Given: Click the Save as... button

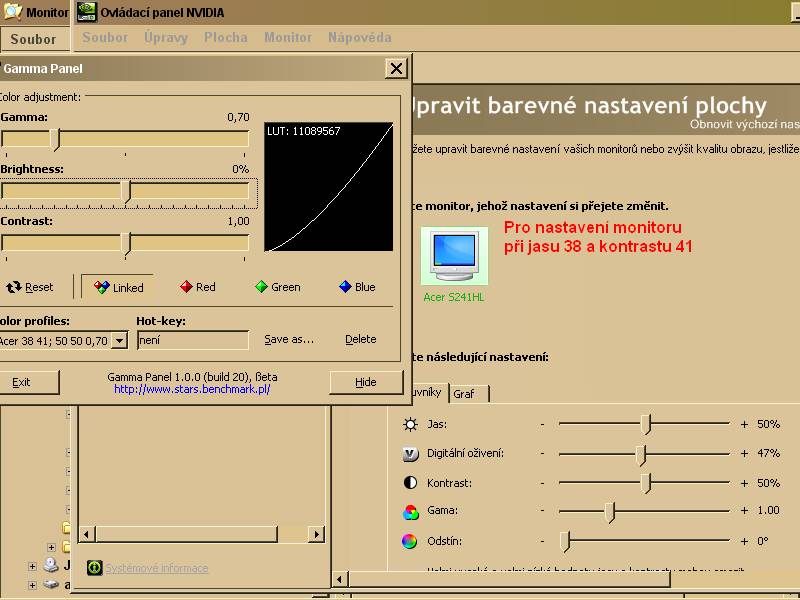Looking at the screenshot, I should [289, 339].
